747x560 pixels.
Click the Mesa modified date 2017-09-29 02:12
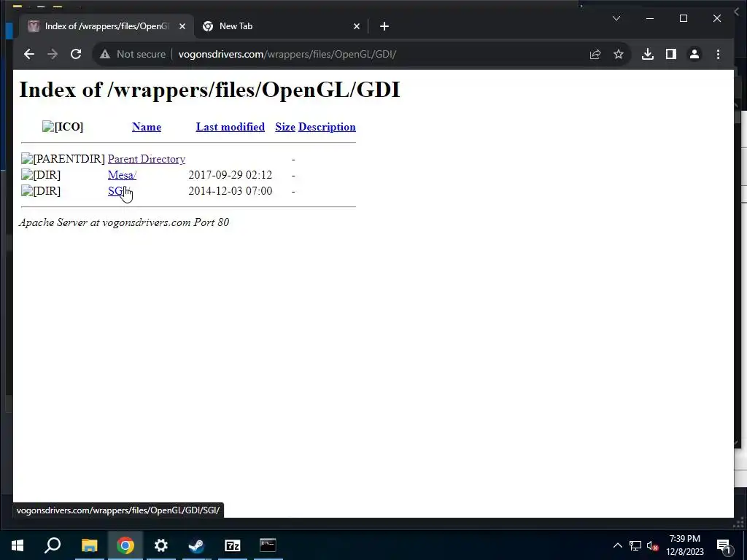[230, 175]
